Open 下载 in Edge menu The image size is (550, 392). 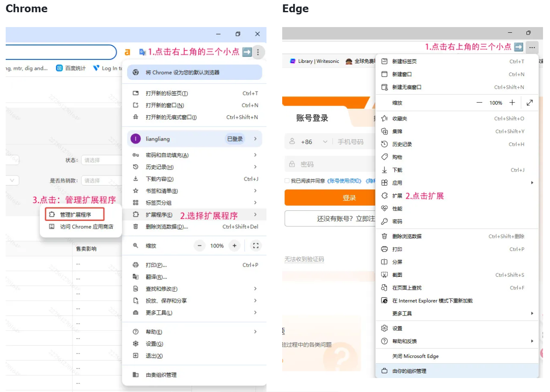click(457, 170)
